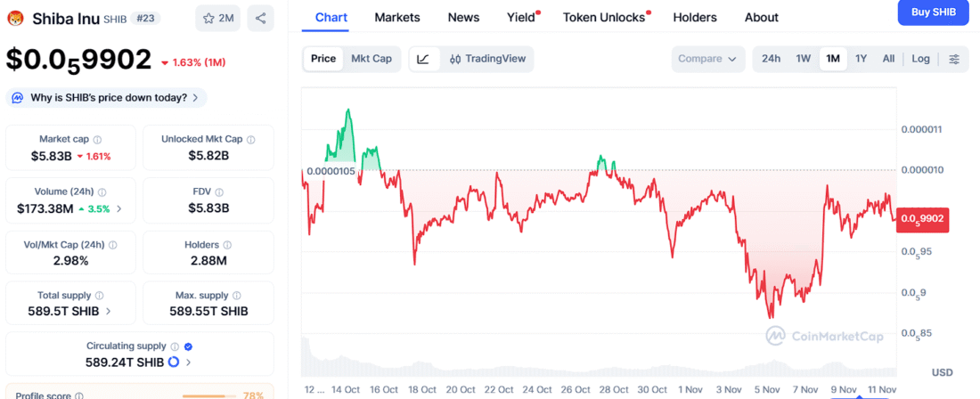Image resolution: width=980 pixels, height=399 pixels.
Task: Open the Markets tab
Action: point(397,17)
